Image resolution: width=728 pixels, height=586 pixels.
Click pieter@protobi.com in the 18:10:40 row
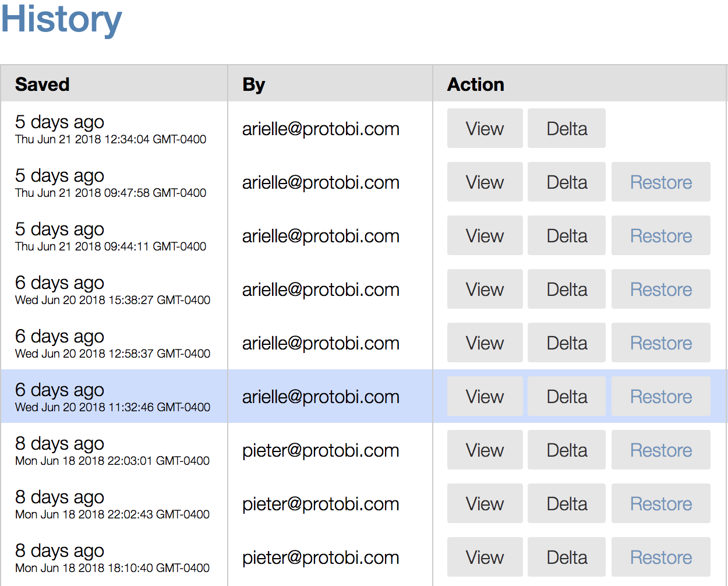pos(321,557)
